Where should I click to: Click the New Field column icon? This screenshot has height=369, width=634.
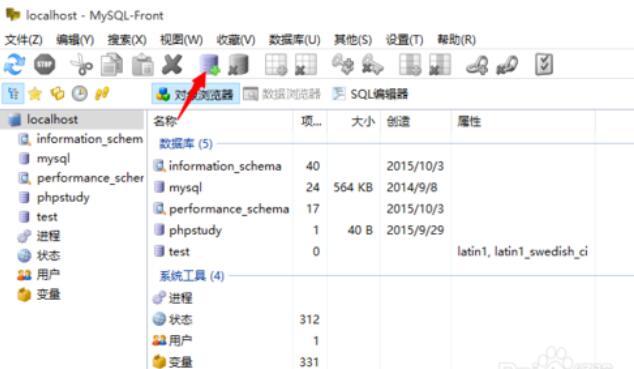[x=410, y=65]
